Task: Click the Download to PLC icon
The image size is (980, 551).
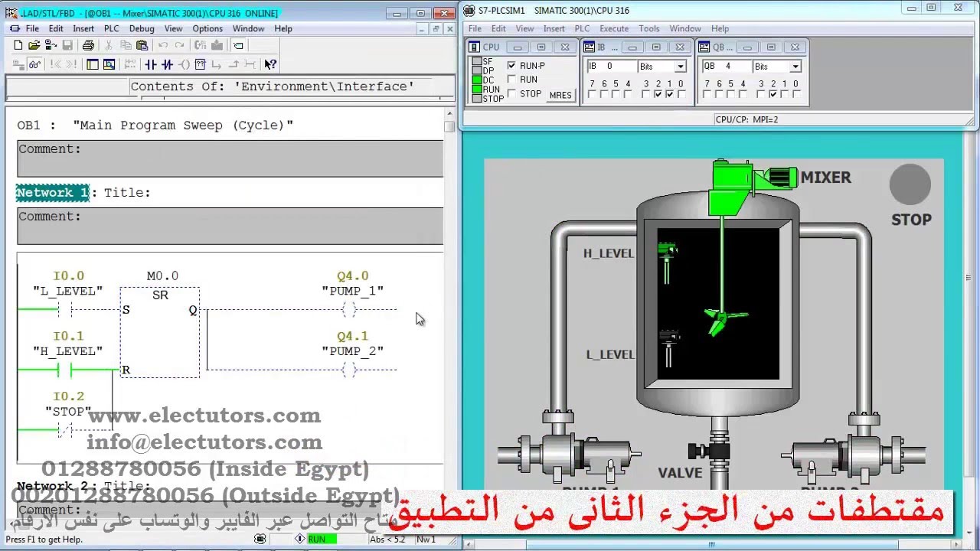Action: [217, 45]
